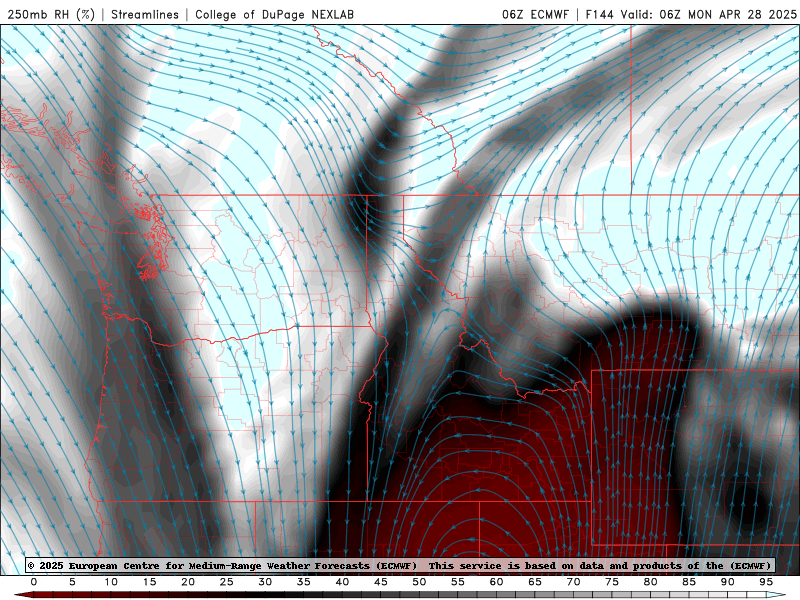This screenshot has height=600, width=800.
Task: Click 'This service is based on data' notice
Action: point(516,566)
